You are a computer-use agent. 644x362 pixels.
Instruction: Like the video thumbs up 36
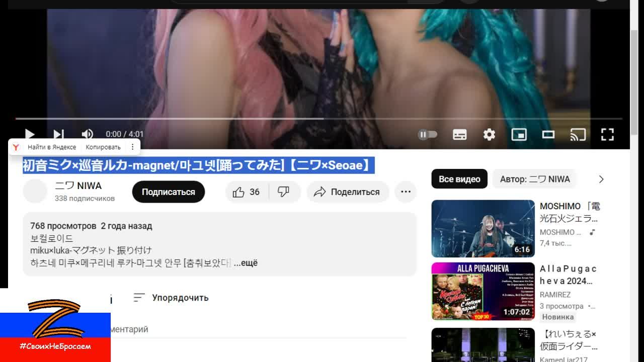[x=247, y=192]
